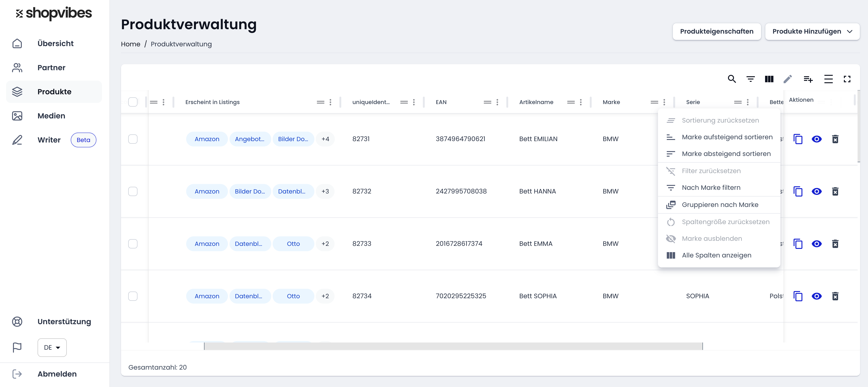Click the Produkteigenschaften button
Screen dimensions: 868x387
point(717,32)
